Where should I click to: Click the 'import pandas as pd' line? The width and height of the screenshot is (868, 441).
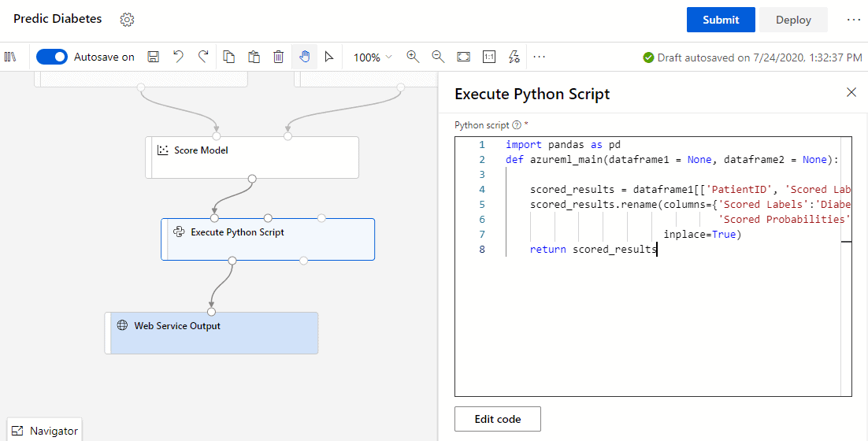(563, 144)
